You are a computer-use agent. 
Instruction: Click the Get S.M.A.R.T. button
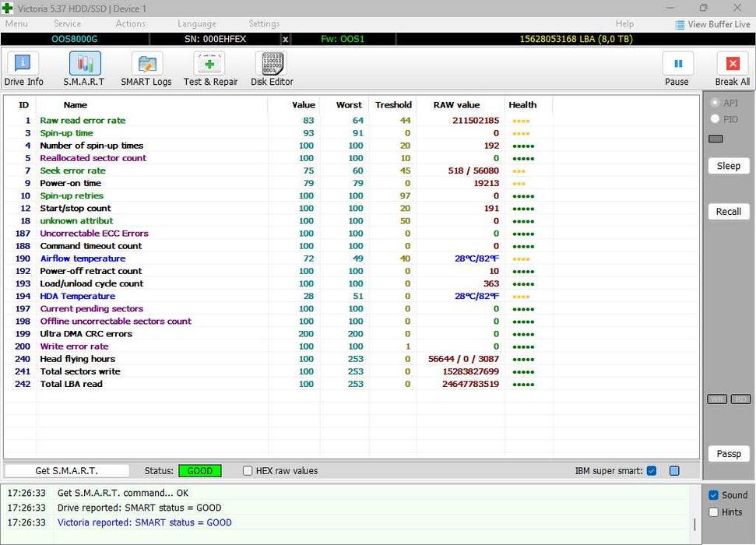(x=66, y=471)
